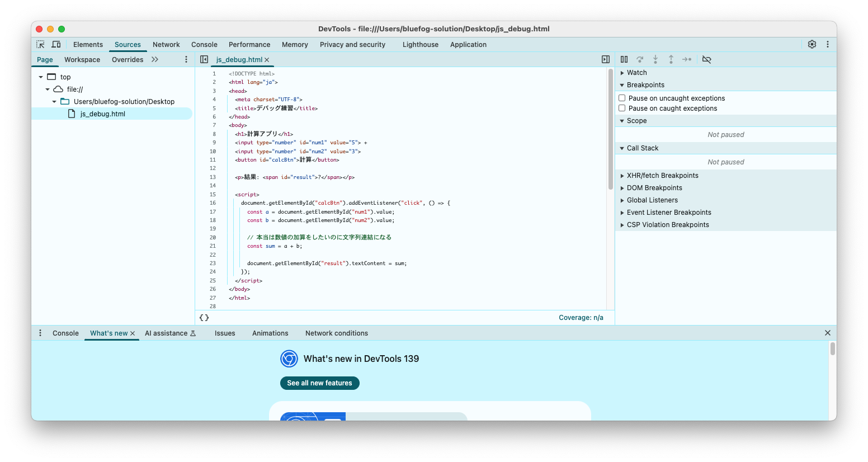Hide the debugger sidebar panel

tap(605, 59)
